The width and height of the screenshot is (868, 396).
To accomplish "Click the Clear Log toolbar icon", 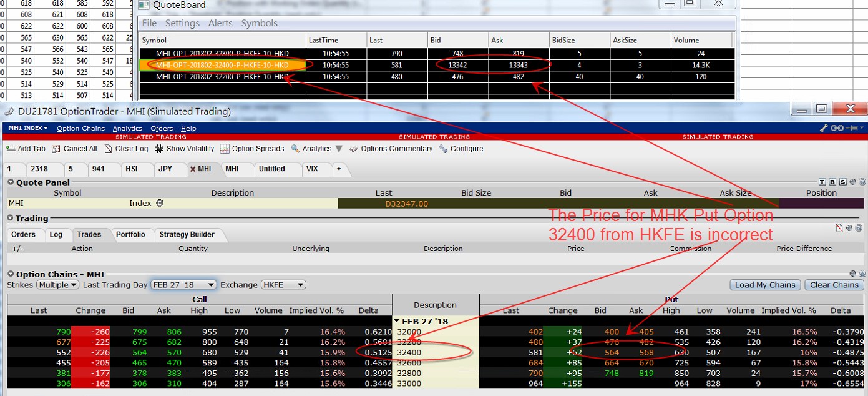I will pyautogui.click(x=109, y=149).
